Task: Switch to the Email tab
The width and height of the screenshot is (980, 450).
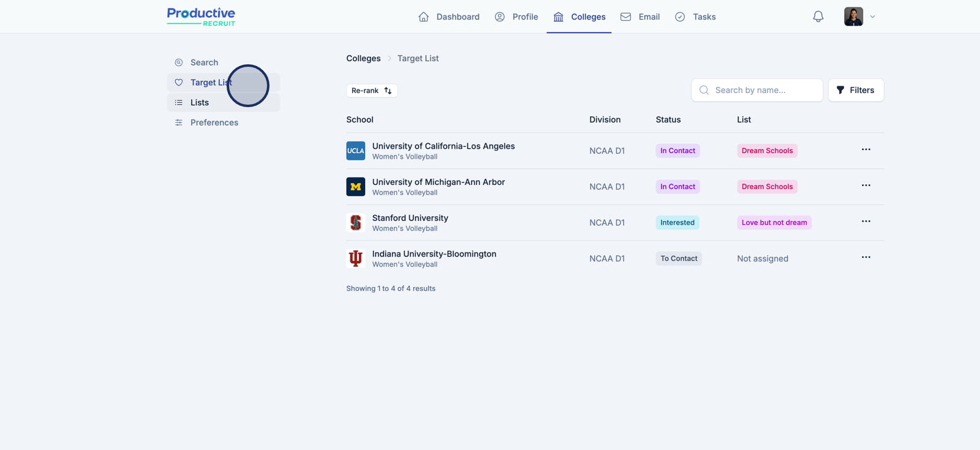Action: pos(640,17)
